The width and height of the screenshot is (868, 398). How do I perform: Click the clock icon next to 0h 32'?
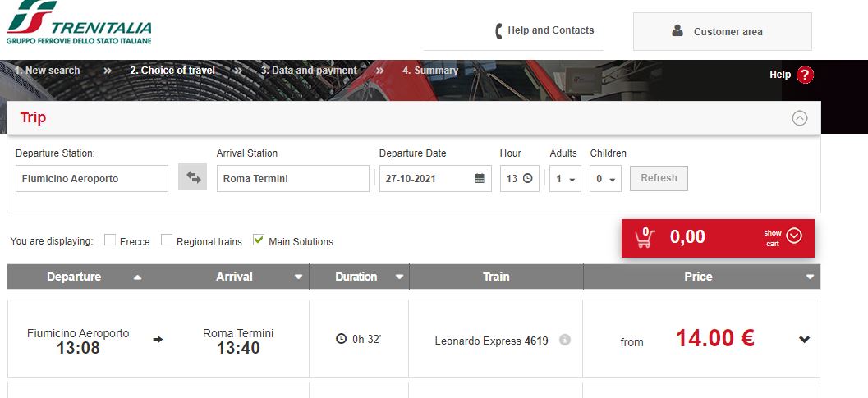[x=342, y=339]
